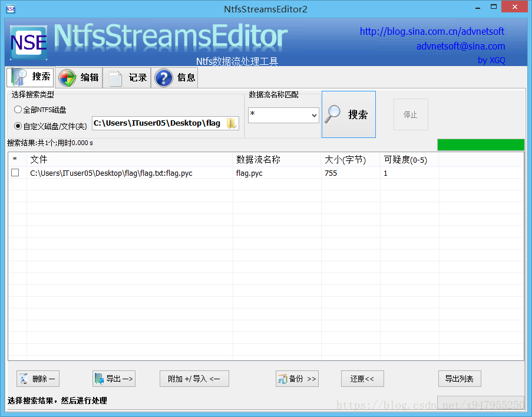Click the advnetsoft@sina.com email link

[460, 46]
